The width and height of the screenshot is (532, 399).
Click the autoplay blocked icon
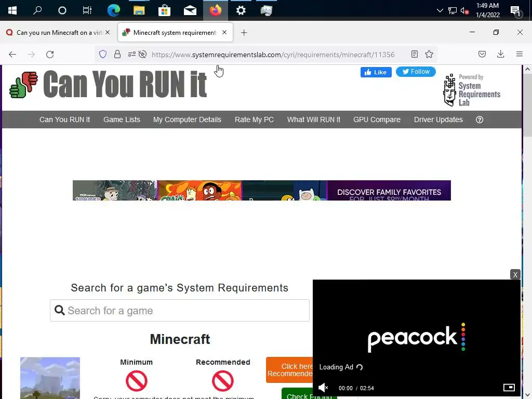point(142,54)
